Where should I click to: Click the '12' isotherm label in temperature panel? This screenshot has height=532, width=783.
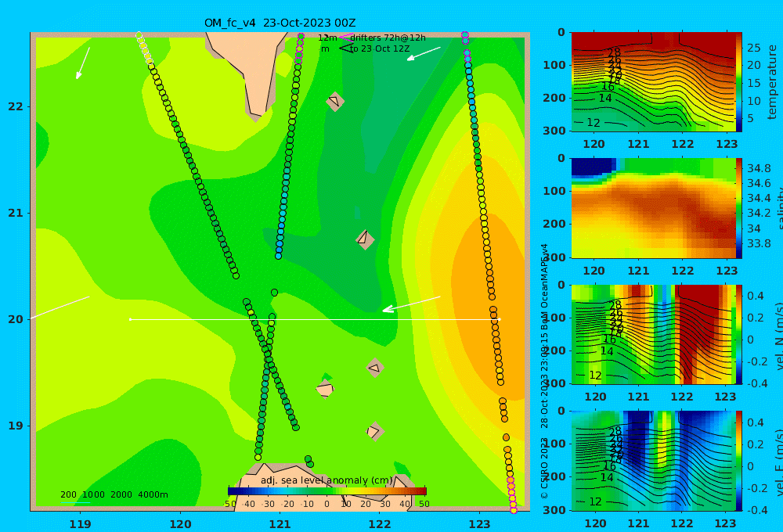pos(594,123)
